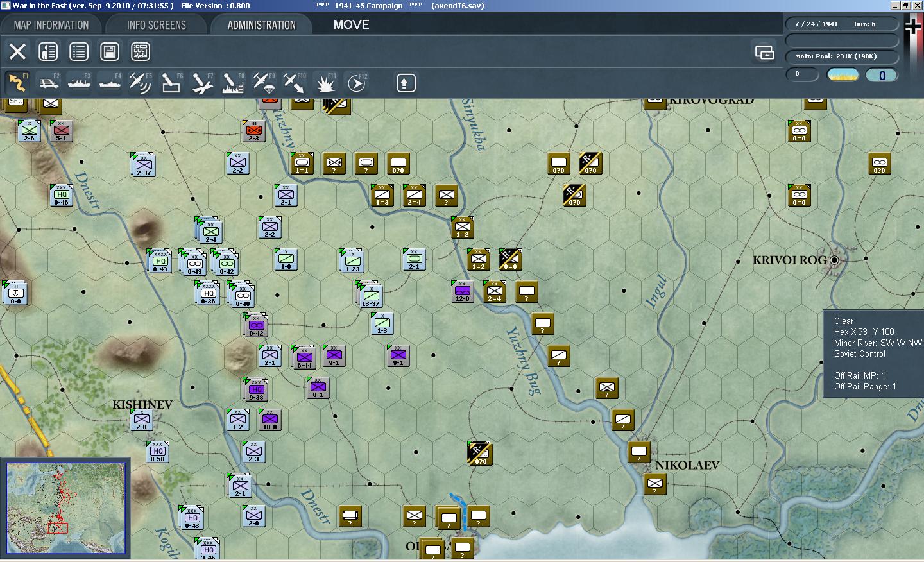Select Air transport paradrop mode (F9) icon
Screen dimensions: 924x562
pos(264,83)
